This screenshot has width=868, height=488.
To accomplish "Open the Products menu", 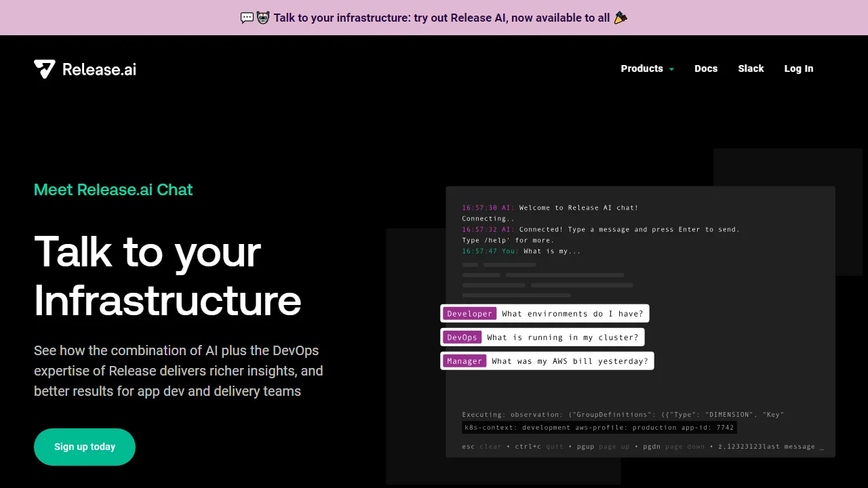I will 648,68.
